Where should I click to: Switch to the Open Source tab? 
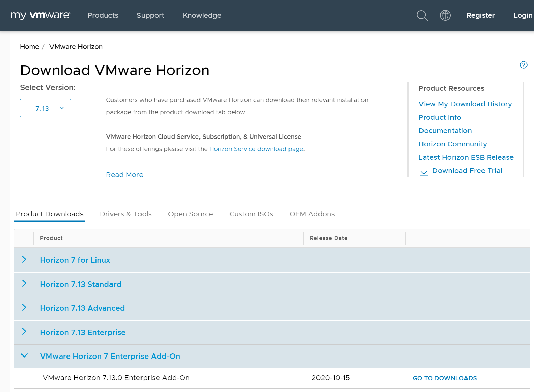(190, 214)
